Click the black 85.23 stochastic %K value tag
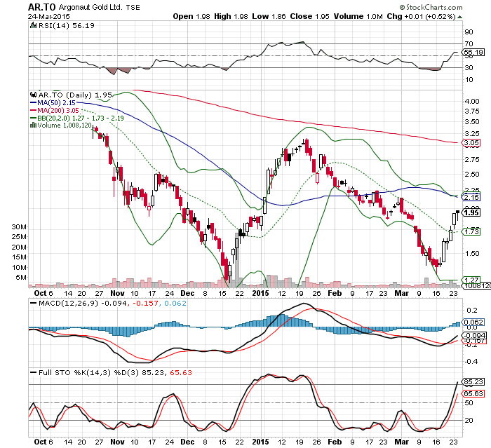Viewport: 491px width, 448px height. tap(473, 382)
